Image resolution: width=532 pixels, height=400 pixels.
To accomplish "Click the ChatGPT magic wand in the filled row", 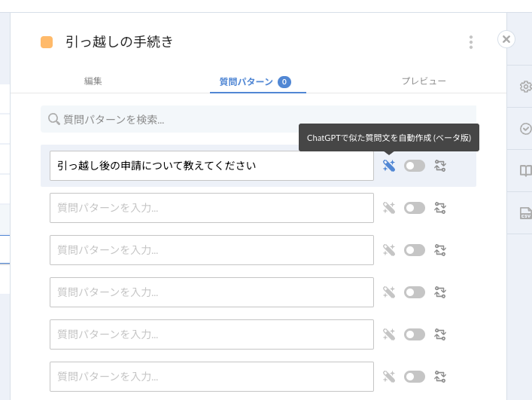I will tap(389, 166).
